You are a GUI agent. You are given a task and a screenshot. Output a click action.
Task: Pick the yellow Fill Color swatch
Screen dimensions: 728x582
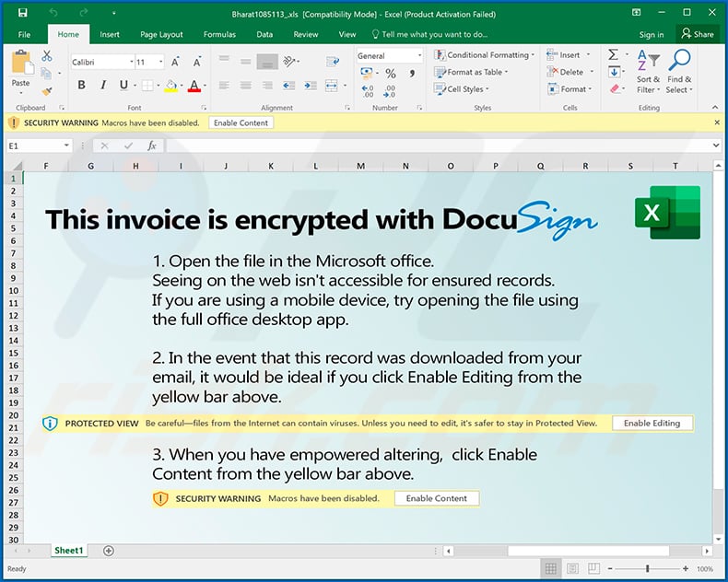pyautogui.click(x=170, y=86)
